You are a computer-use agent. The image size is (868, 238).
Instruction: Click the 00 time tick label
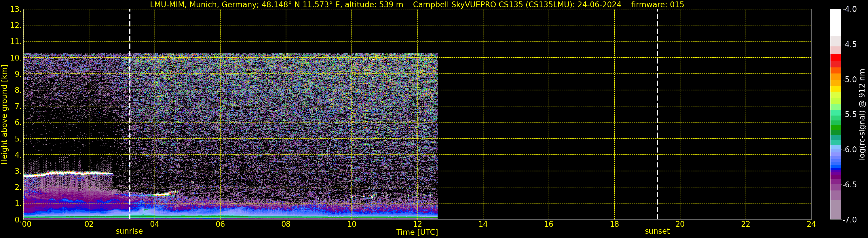click(x=26, y=224)
